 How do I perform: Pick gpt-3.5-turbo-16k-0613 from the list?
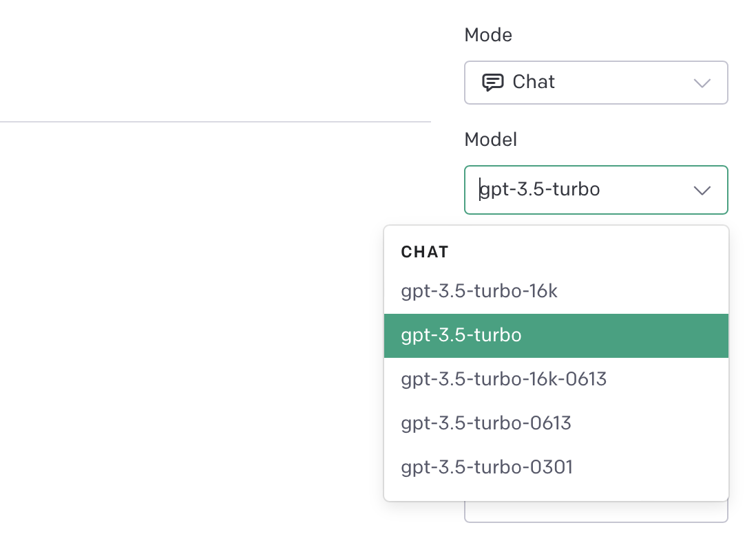[503, 379]
